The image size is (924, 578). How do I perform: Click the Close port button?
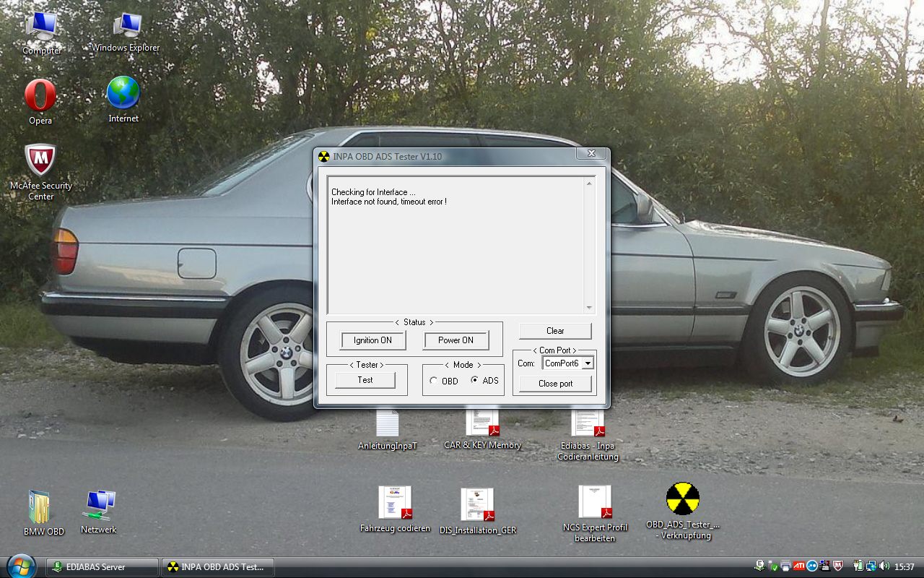click(554, 384)
